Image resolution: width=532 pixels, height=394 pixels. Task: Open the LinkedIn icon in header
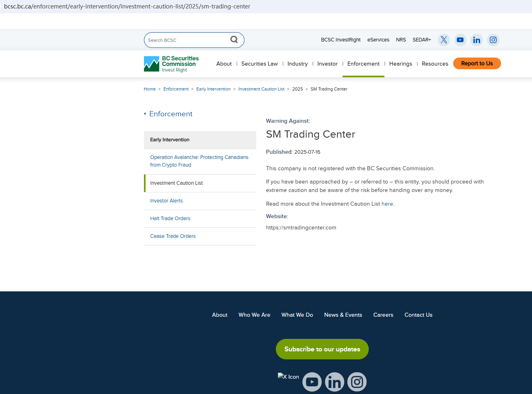click(477, 40)
